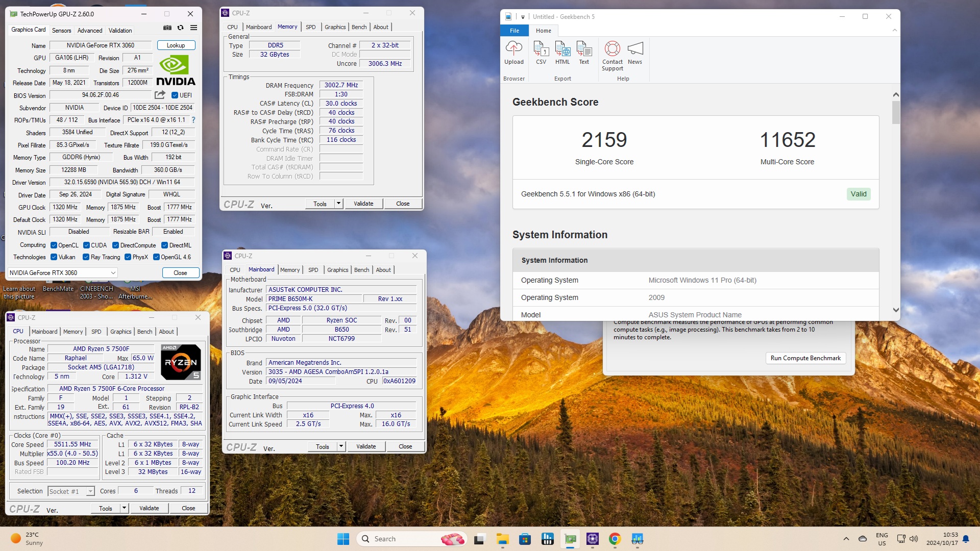Click Run Compute Benchmark button
Viewport: 980px width, 551px height.
pyautogui.click(x=805, y=358)
